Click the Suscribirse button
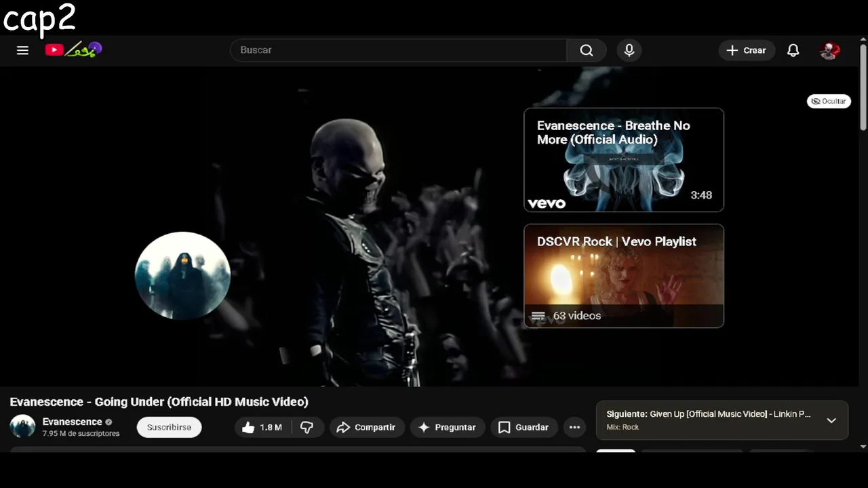The width and height of the screenshot is (868, 488). tap(169, 427)
